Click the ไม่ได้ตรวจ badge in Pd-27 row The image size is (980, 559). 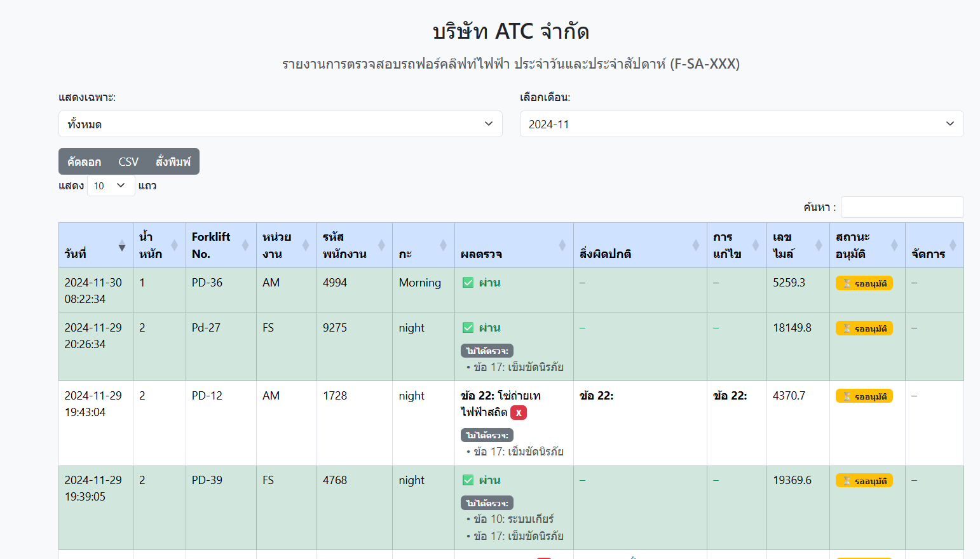tap(487, 351)
